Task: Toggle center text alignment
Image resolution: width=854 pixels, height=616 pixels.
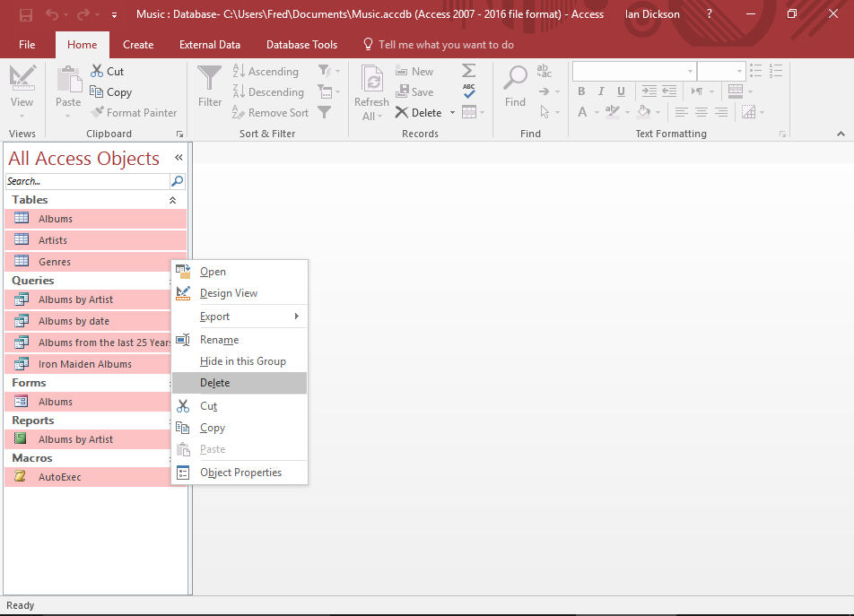Action: click(x=701, y=112)
